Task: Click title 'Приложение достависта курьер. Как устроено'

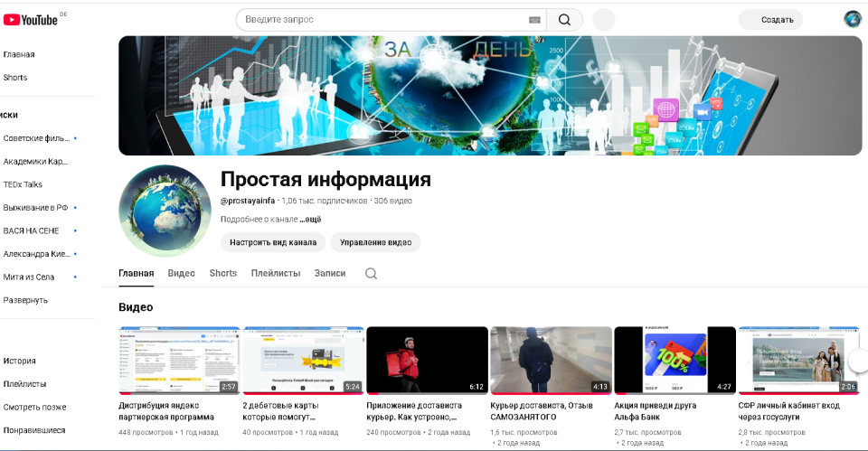Action: point(414,411)
